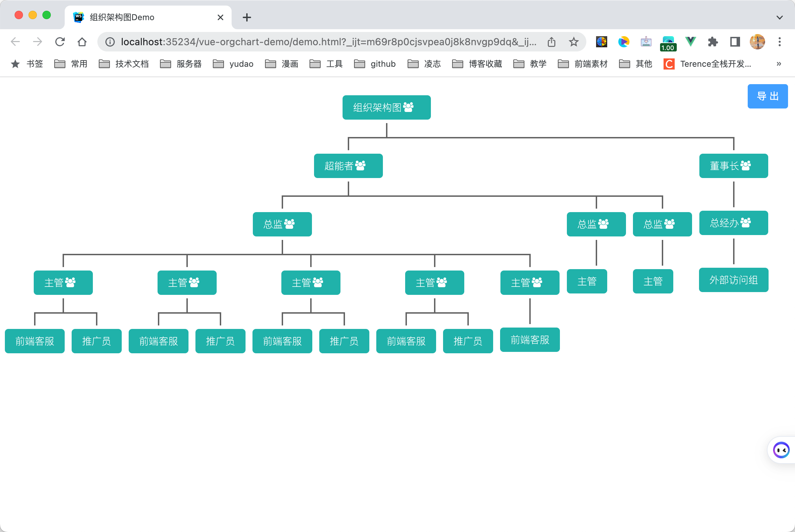Click the reload page icon
The width and height of the screenshot is (795, 532).
click(60, 42)
